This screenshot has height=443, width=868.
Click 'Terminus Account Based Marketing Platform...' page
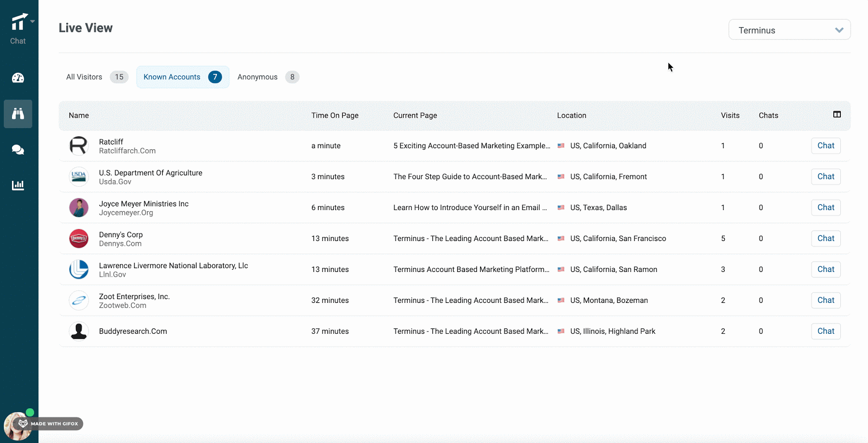[x=471, y=269]
